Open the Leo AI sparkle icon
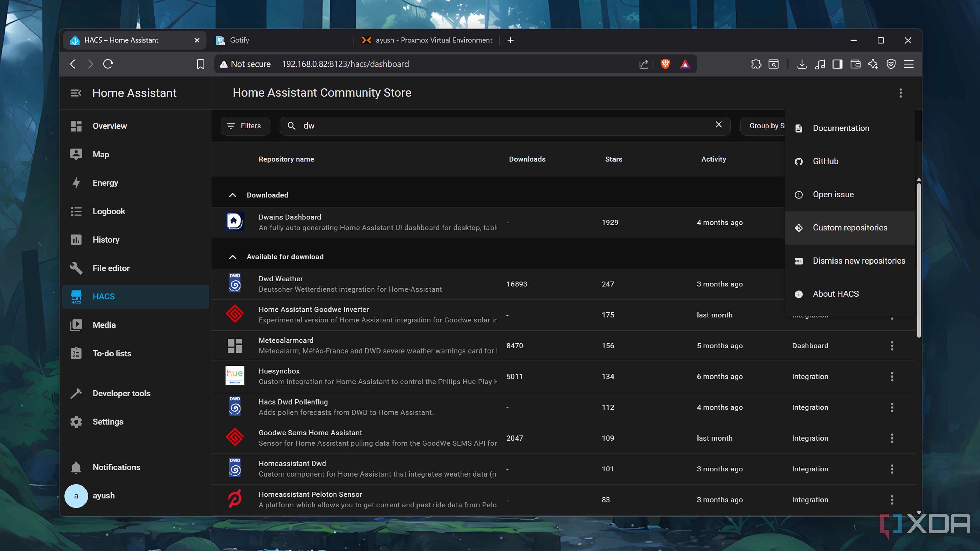 873,64
